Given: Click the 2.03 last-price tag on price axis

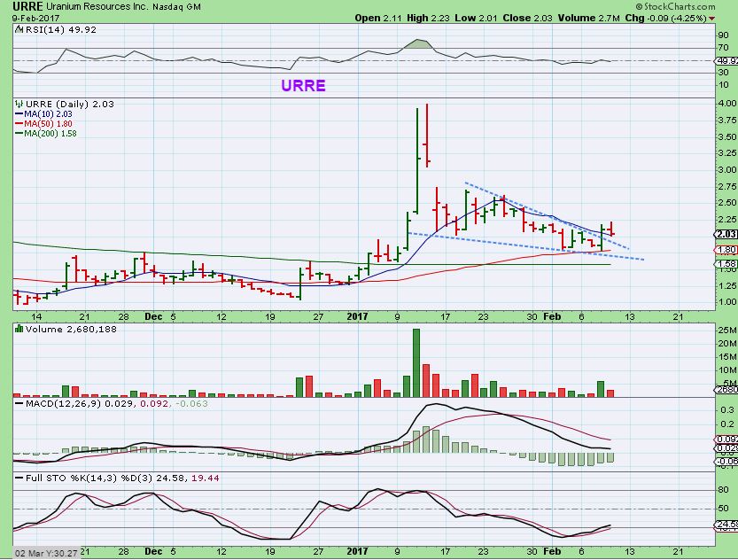Looking at the screenshot, I should [x=726, y=234].
